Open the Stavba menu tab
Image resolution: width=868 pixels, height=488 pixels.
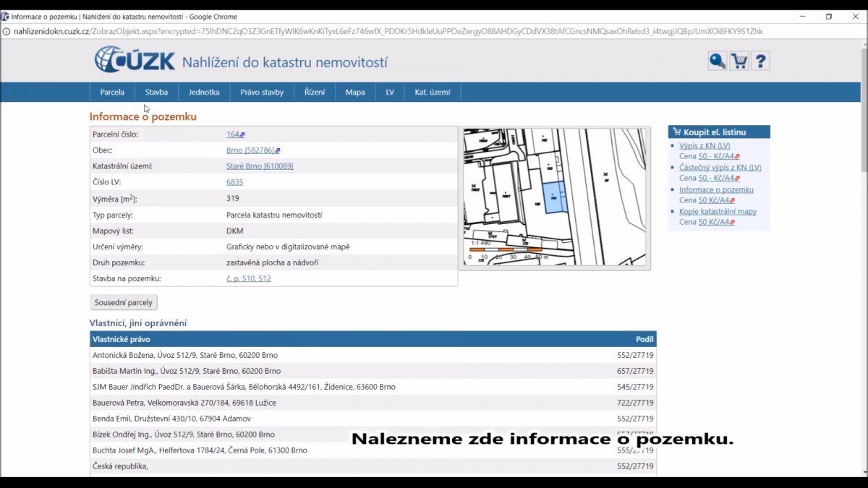[x=156, y=92]
